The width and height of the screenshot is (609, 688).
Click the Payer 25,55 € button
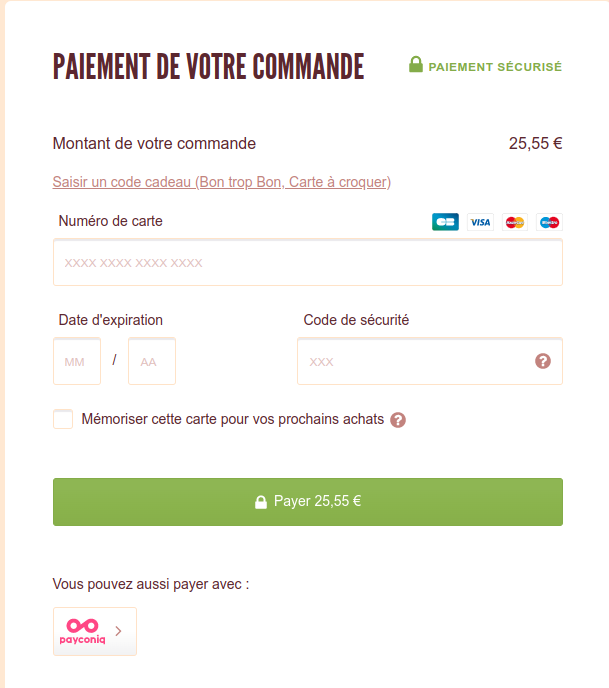coord(308,502)
